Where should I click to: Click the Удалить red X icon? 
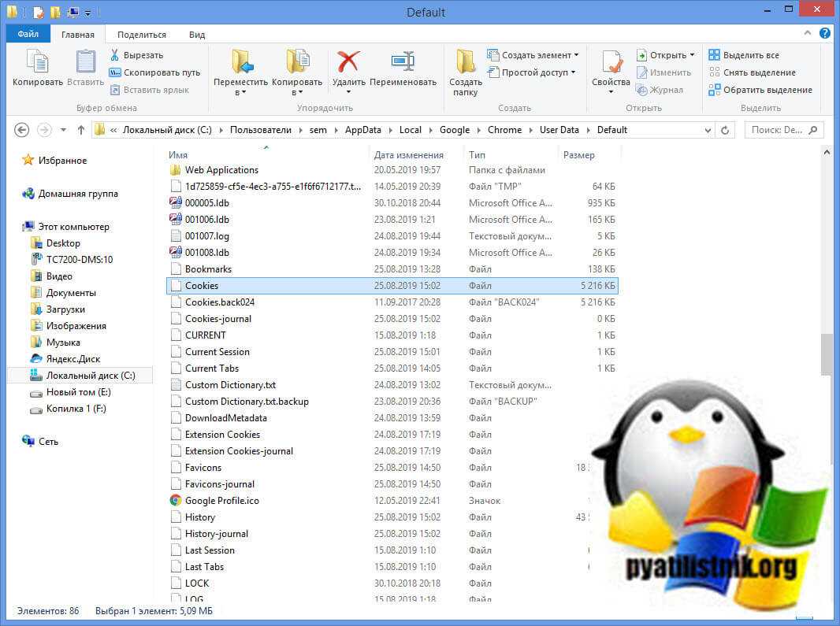348,63
